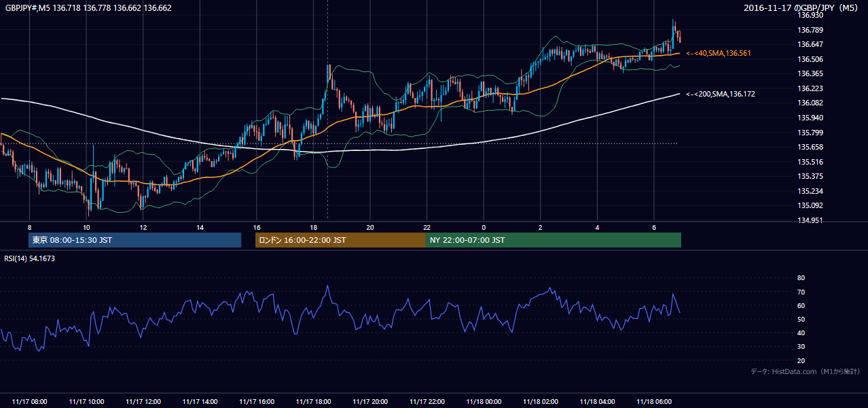Click the 11/18 02:00 time label
Viewport: 868px width, 408px height.
[541, 402]
